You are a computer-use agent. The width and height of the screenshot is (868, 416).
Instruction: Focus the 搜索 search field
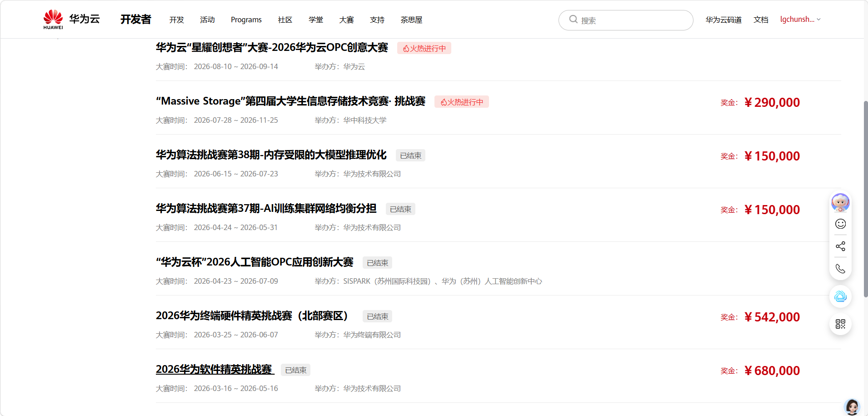pyautogui.click(x=626, y=20)
